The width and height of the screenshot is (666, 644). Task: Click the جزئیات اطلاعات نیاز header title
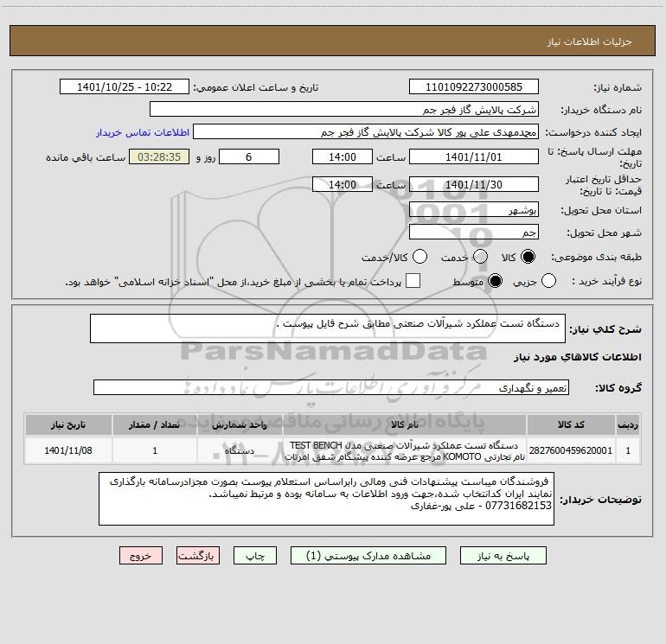pyautogui.click(x=590, y=41)
